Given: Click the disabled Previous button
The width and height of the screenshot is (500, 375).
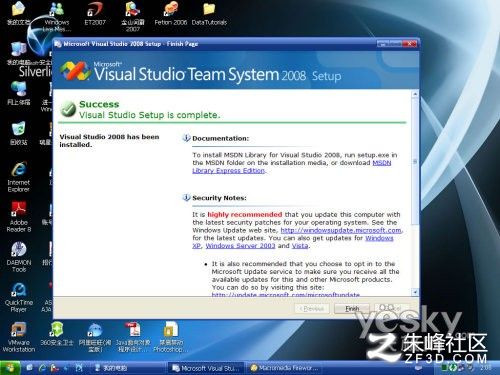Looking at the screenshot, I should [x=312, y=309].
